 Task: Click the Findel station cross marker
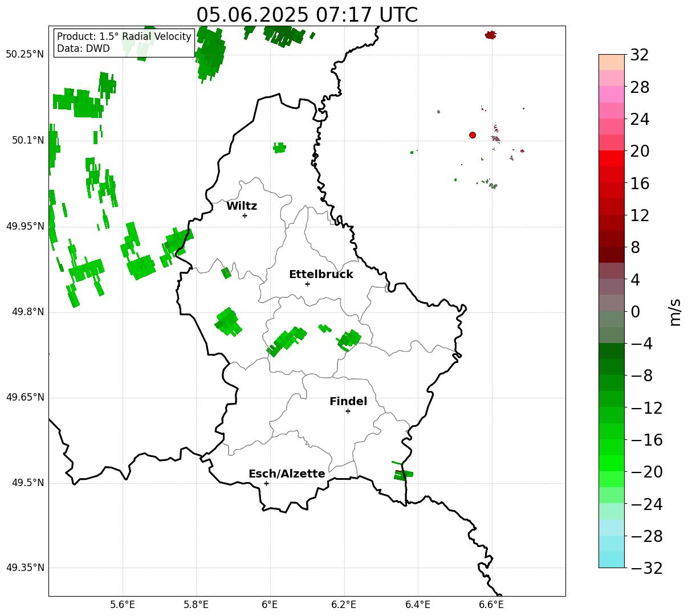tap(348, 411)
